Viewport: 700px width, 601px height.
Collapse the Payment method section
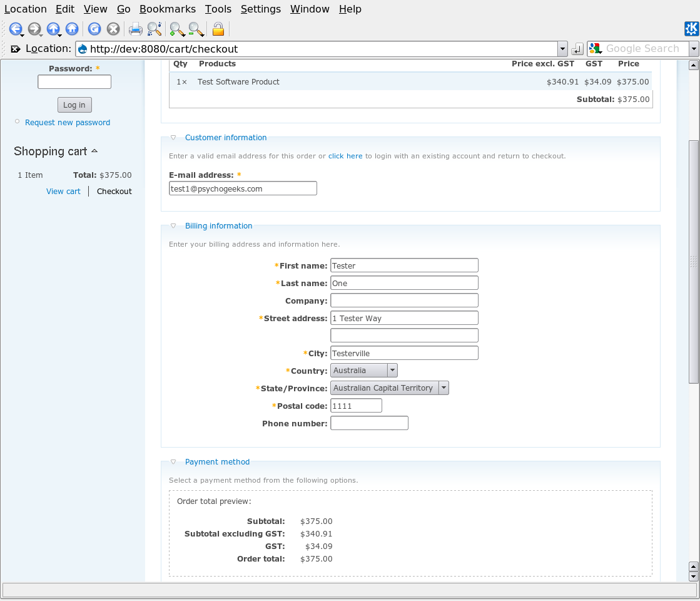coord(173,461)
